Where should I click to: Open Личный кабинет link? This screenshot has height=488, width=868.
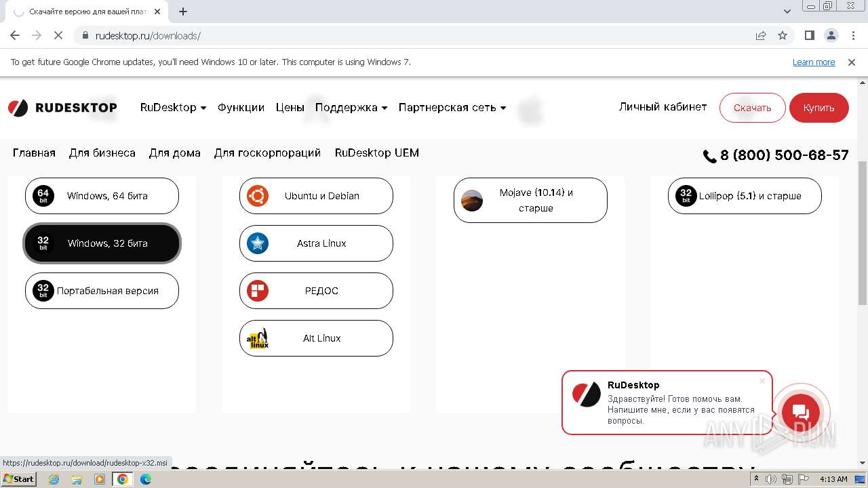(x=663, y=106)
